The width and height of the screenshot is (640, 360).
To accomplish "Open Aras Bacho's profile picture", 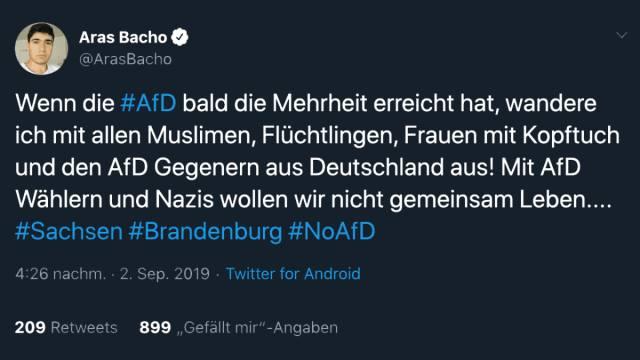I will 41,49.
